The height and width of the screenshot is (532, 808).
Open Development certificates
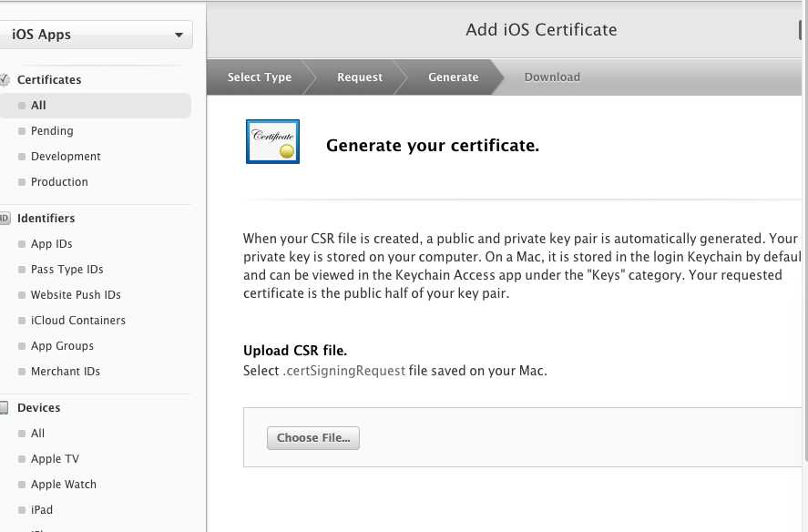(66, 156)
